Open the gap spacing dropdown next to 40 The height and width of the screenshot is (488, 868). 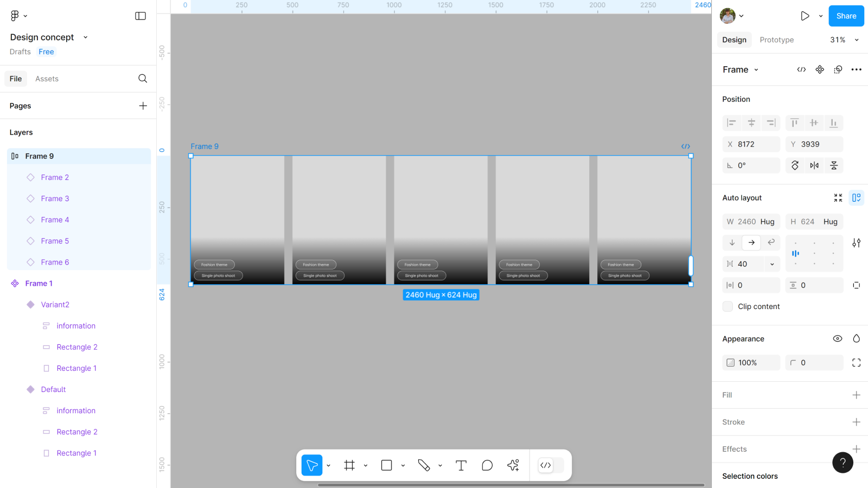[772, 264]
